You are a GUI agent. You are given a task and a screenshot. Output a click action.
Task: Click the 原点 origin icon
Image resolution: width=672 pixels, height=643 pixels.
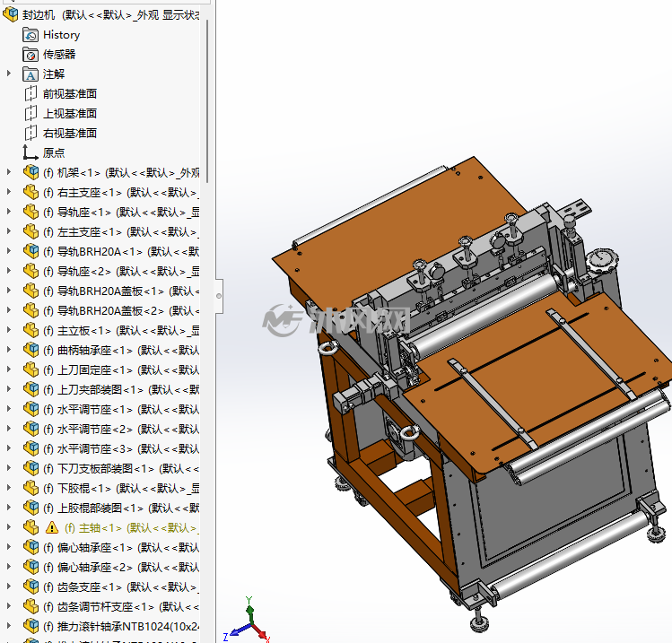(x=31, y=152)
